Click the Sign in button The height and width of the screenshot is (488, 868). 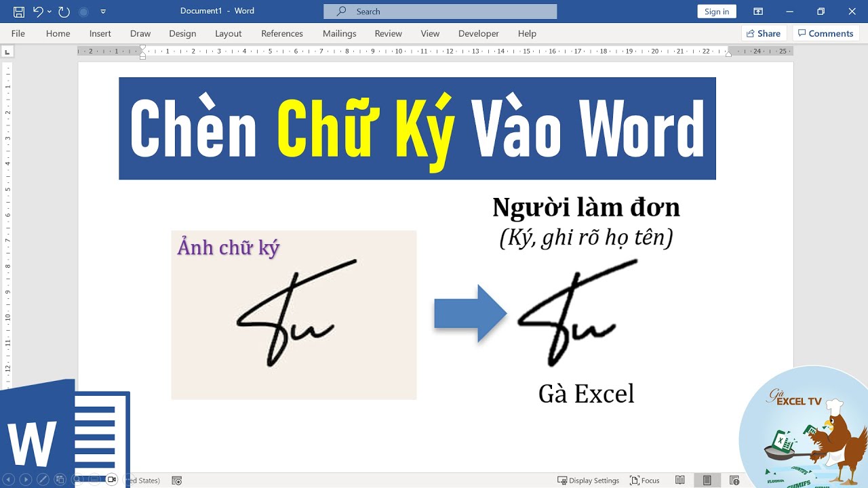[717, 12]
